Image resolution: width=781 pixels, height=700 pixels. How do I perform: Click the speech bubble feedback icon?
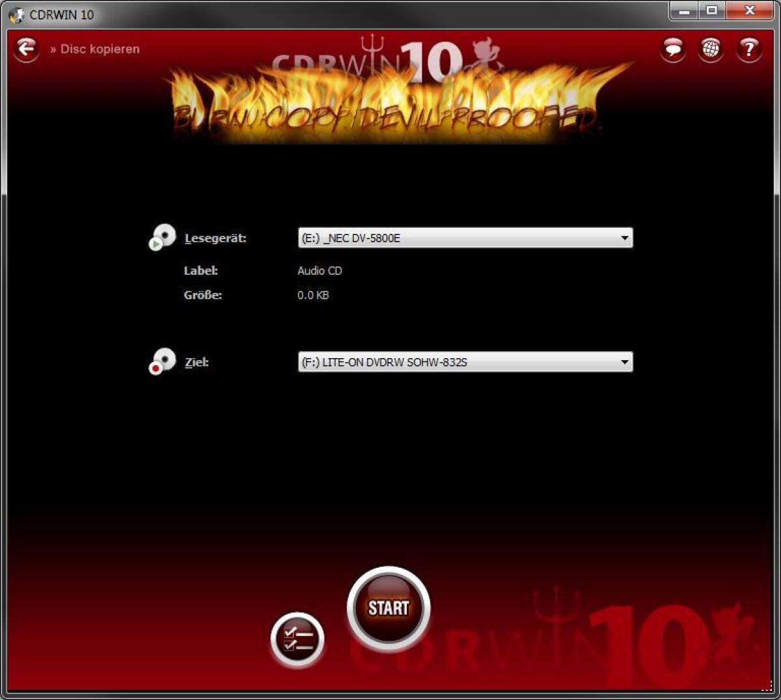pos(672,47)
